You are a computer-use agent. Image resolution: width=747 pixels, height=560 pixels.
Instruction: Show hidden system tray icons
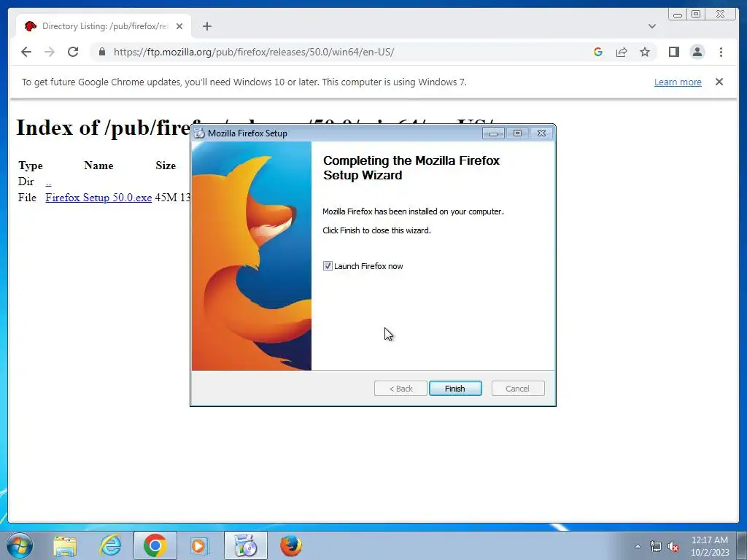[x=638, y=546]
